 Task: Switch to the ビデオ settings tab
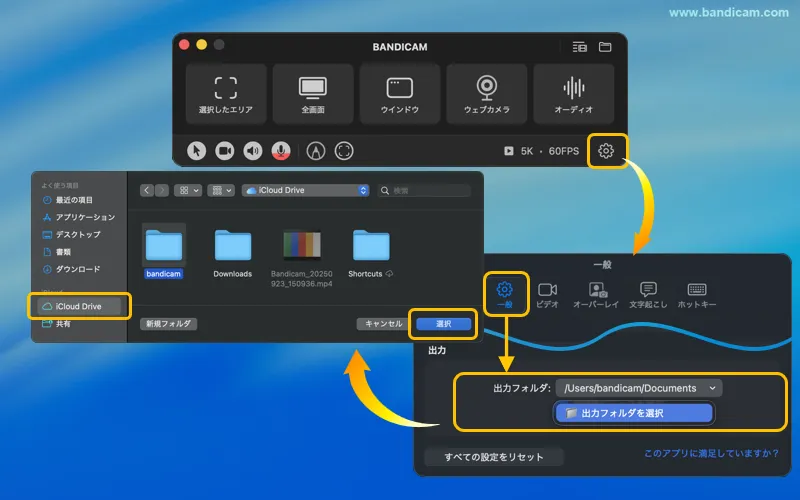pyautogui.click(x=547, y=295)
